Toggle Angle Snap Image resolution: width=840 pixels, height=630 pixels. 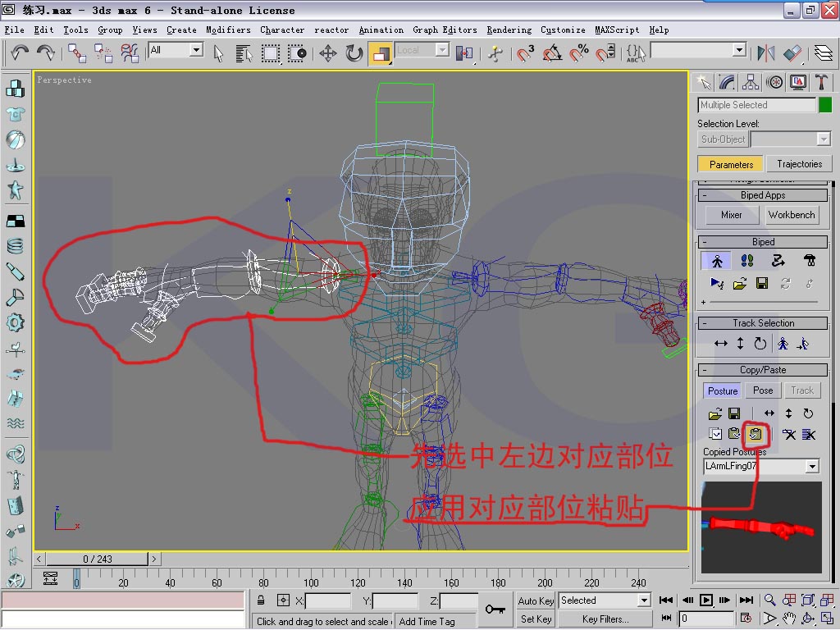click(x=552, y=53)
